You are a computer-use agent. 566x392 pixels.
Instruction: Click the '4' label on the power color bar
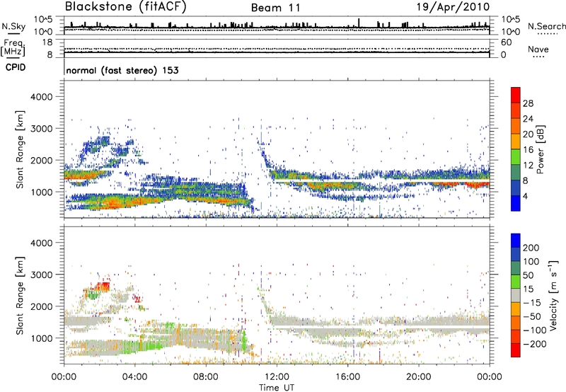pos(525,197)
